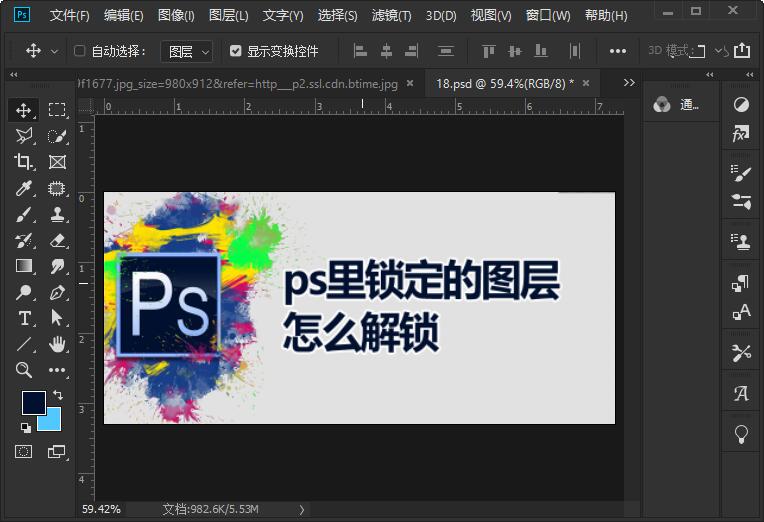Align left edges of layers
Screen dimensions: 764x522
pyautogui.click(x=360, y=51)
